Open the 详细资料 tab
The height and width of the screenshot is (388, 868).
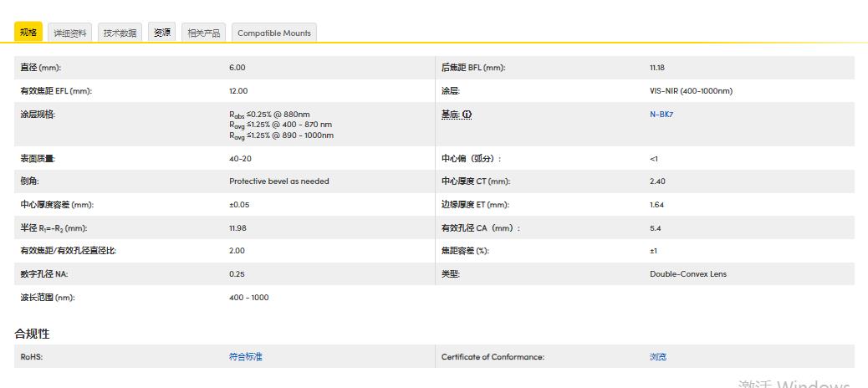(70, 33)
